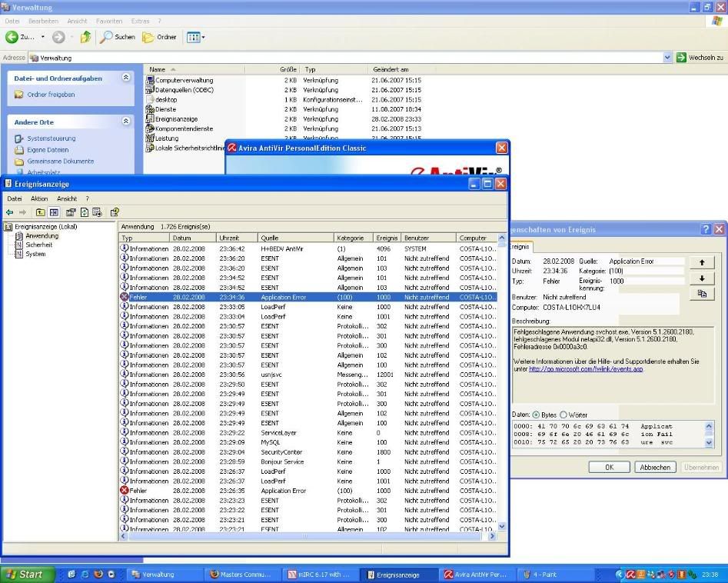Click the go.microsoft.com events link
The image size is (728, 583).
point(586,369)
